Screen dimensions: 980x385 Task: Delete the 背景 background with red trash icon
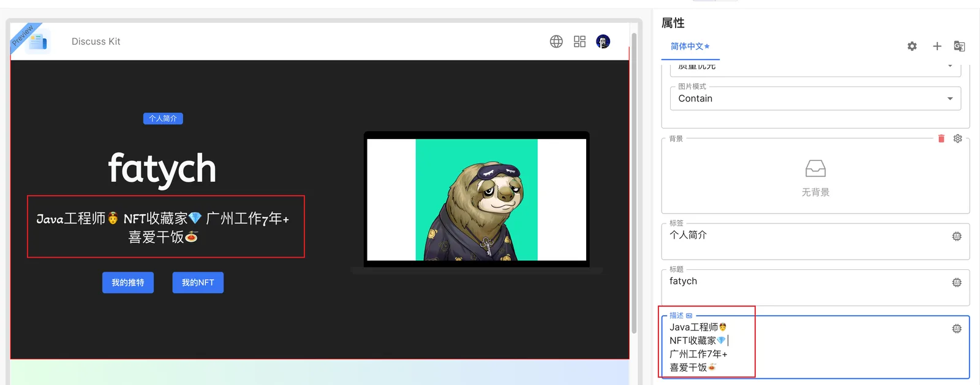pyautogui.click(x=941, y=139)
